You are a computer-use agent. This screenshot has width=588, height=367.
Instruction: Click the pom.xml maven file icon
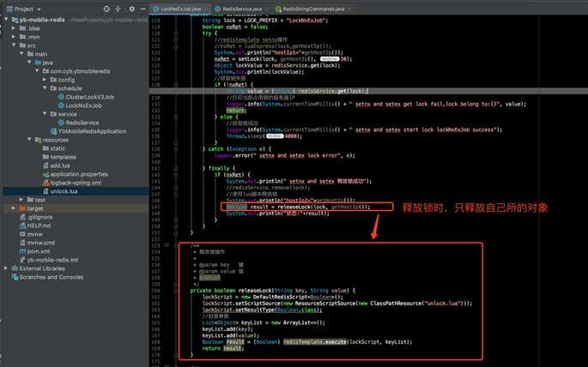click(22, 251)
